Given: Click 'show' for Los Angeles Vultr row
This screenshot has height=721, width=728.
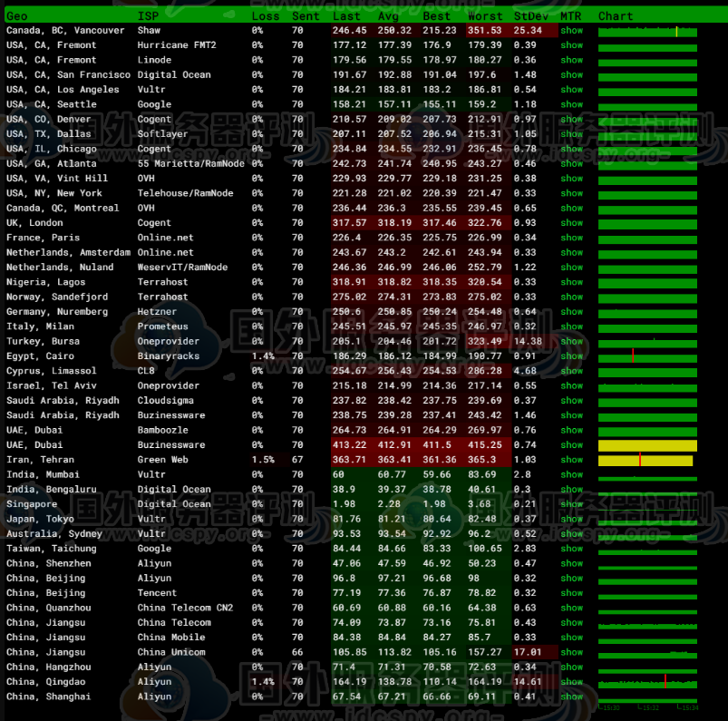Looking at the screenshot, I should coord(571,90).
